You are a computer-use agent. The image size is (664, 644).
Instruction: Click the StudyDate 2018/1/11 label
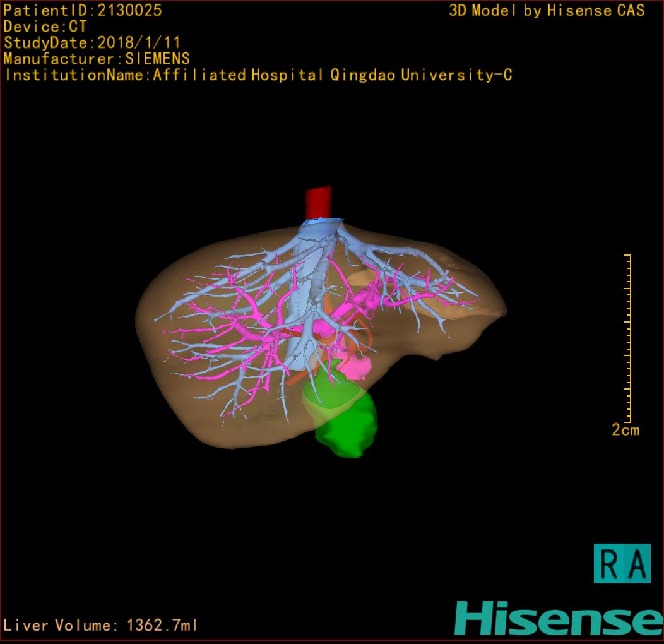pos(92,43)
